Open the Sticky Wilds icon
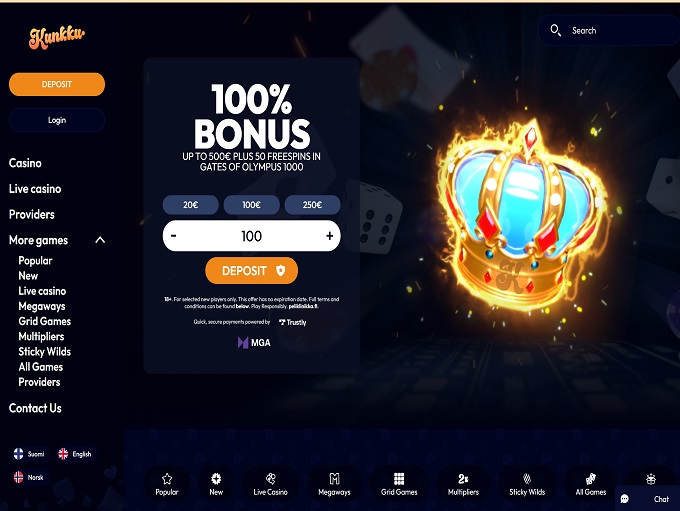 [527, 478]
